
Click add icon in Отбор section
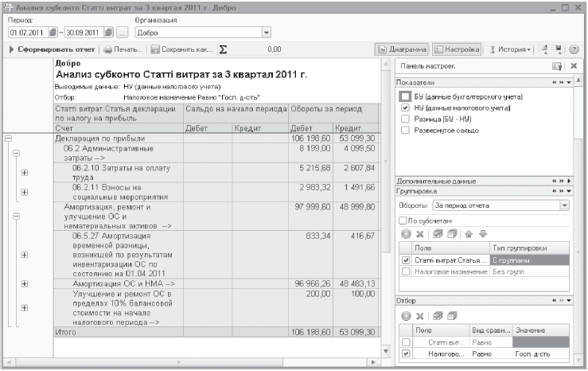pyautogui.click(x=405, y=314)
